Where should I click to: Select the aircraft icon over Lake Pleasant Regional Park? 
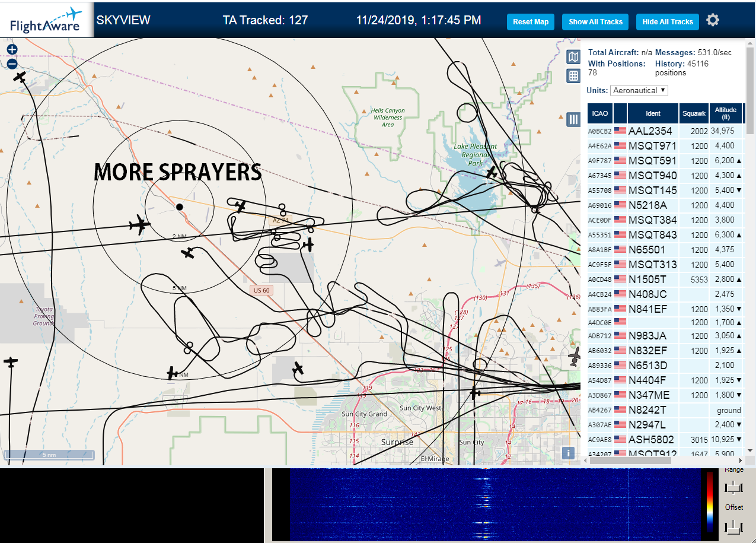[492, 173]
